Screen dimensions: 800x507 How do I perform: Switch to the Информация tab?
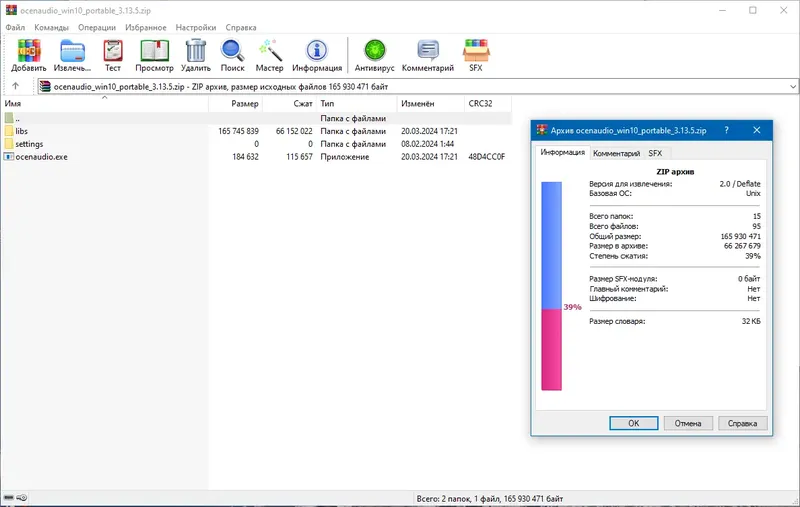563,152
